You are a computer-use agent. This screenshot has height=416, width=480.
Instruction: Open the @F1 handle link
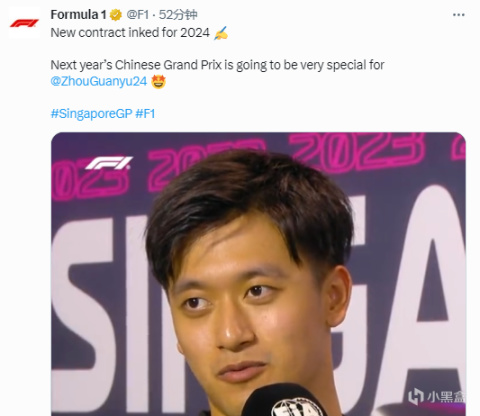click(x=137, y=15)
